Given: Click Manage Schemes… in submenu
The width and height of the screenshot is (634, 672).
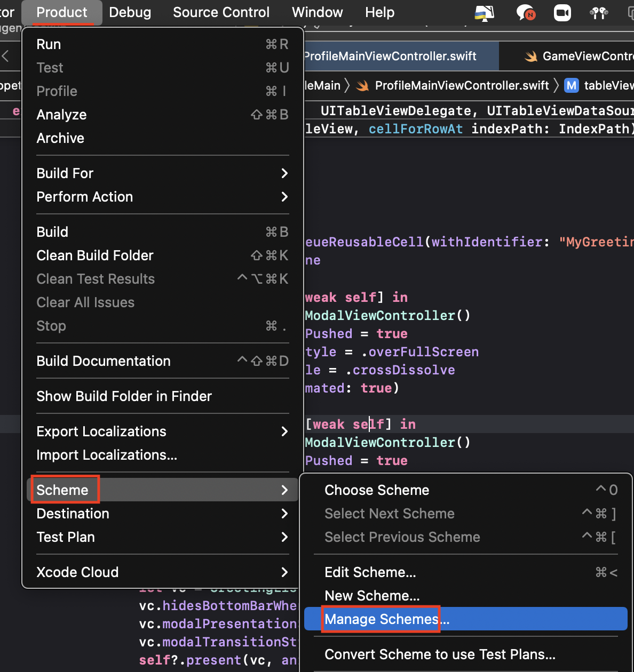Looking at the screenshot, I should tap(466, 619).
